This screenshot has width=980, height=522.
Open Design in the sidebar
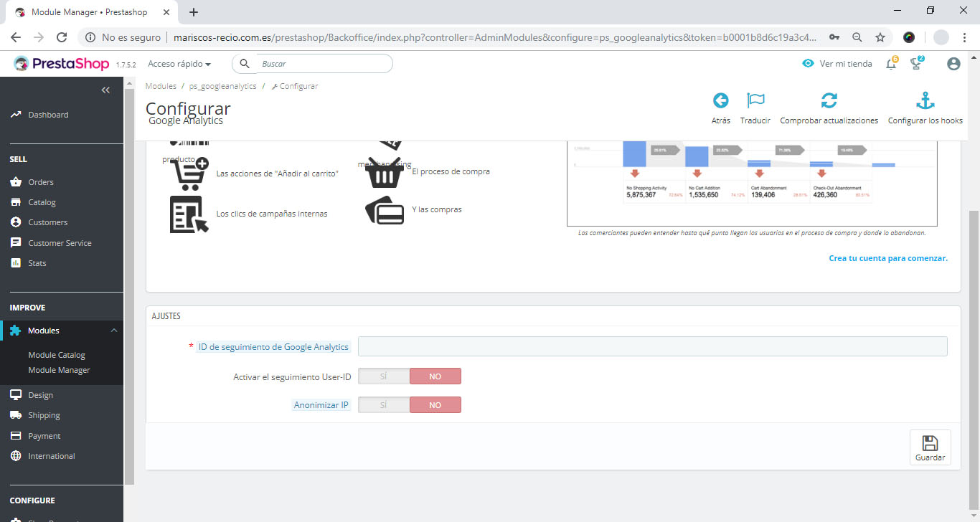coord(40,395)
